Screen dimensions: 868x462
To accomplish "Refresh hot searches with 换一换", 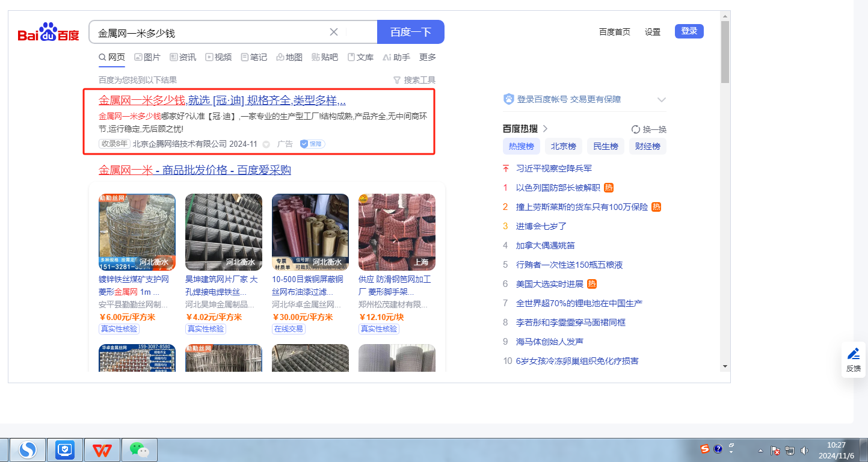I will click(649, 129).
